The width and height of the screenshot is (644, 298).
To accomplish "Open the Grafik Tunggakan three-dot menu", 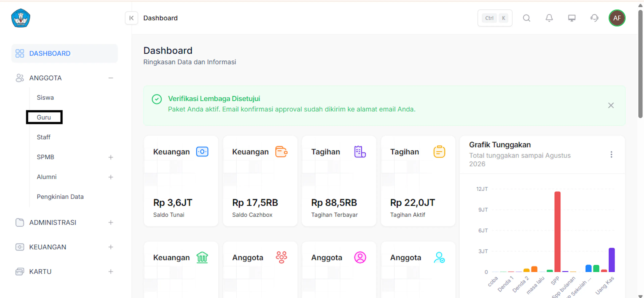I will point(611,155).
